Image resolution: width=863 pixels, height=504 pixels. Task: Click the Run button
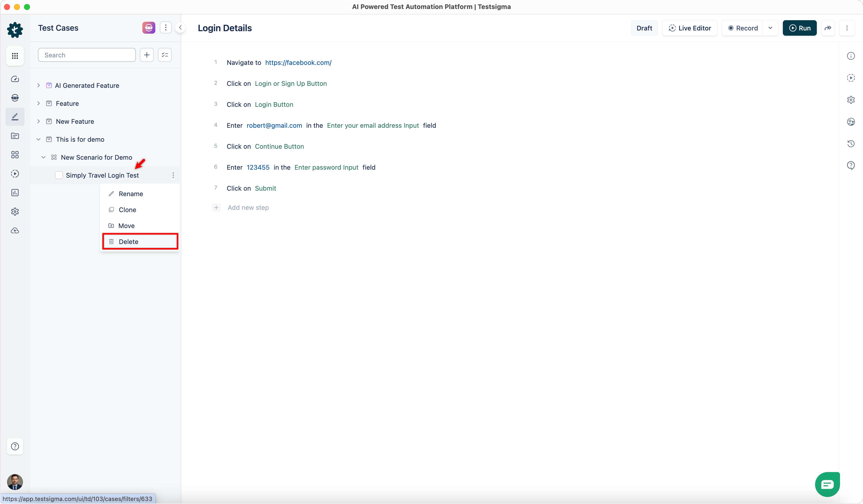pos(799,28)
